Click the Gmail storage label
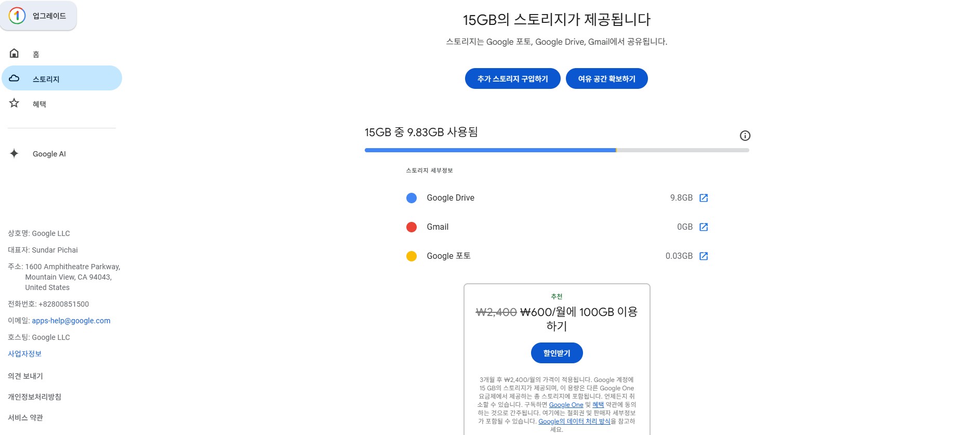Image resolution: width=980 pixels, height=435 pixels. tap(438, 227)
